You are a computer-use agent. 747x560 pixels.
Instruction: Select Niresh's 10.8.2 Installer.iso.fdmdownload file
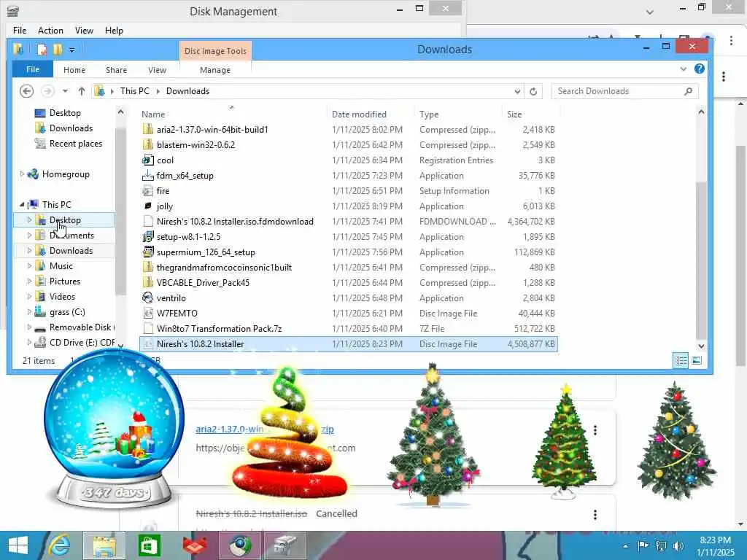pos(235,222)
